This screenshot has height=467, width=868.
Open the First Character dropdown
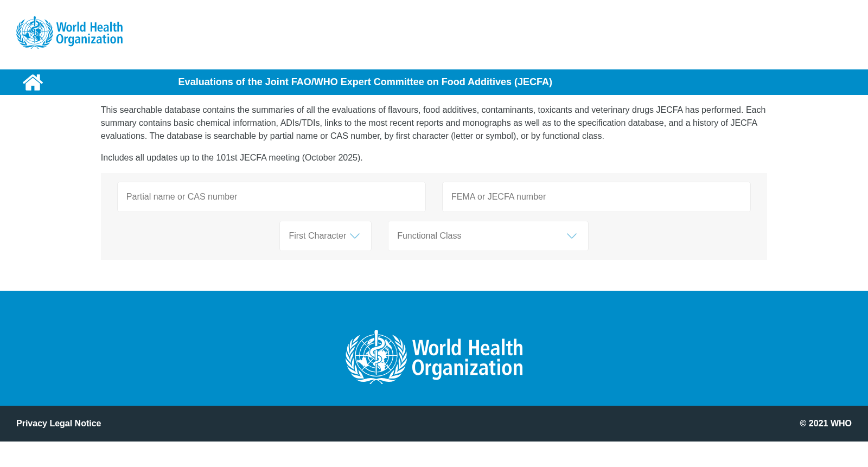[x=325, y=236]
